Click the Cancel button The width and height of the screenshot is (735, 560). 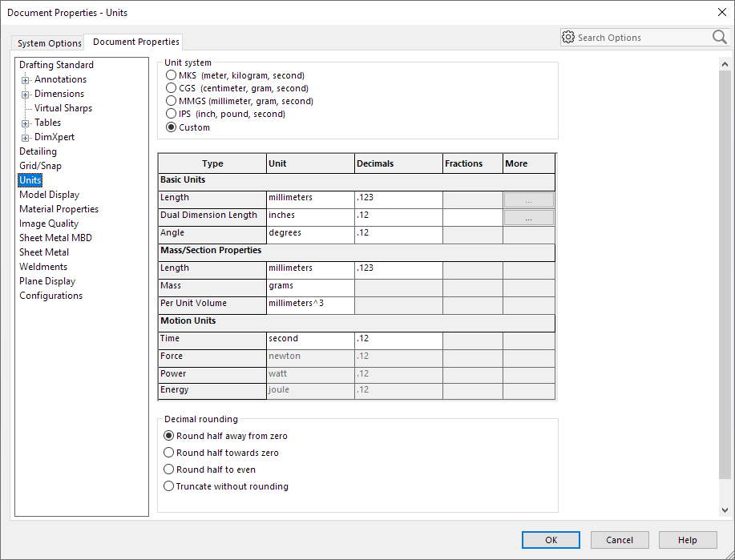click(x=620, y=540)
